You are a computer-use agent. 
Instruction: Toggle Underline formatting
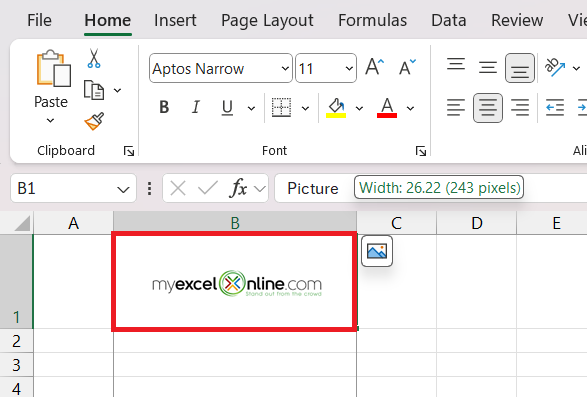point(227,107)
